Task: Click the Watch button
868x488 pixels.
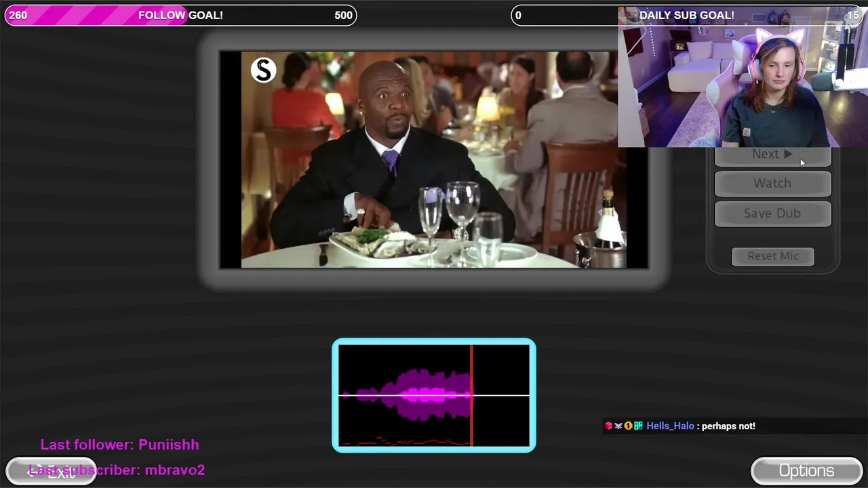Action: click(772, 184)
